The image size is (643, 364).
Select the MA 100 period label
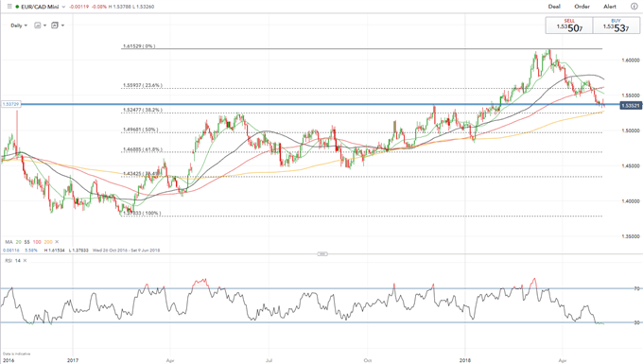click(x=37, y=242)
